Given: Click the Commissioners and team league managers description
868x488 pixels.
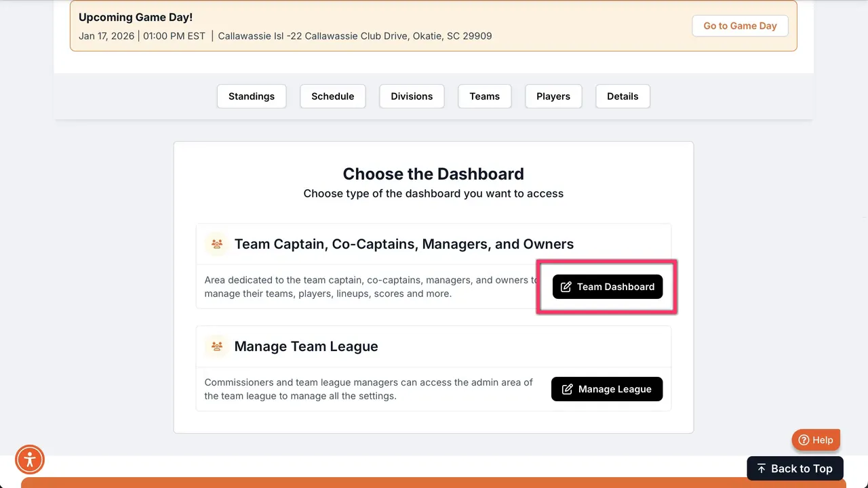Looking at the screenshot, I should coord(368,389).
